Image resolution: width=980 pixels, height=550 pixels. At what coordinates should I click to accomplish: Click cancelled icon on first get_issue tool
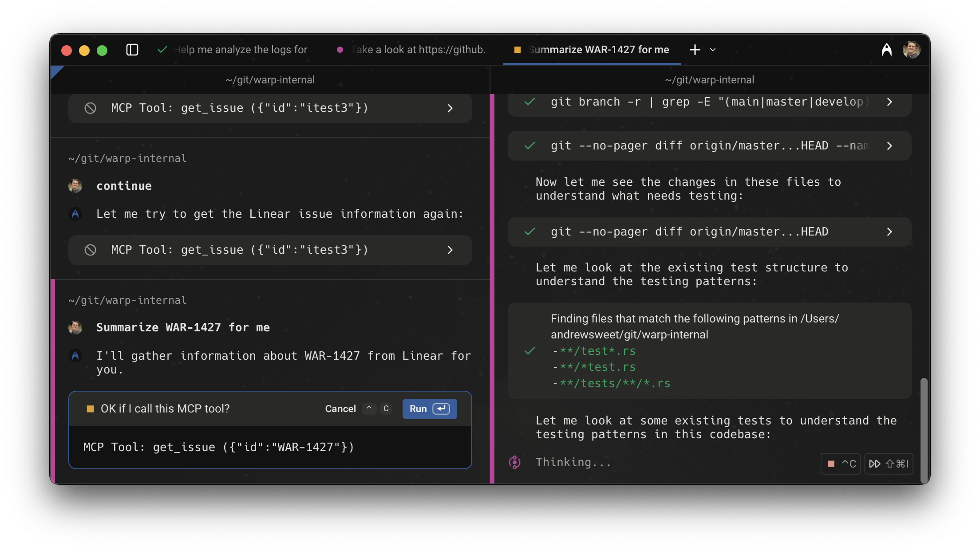coord(90,108)
